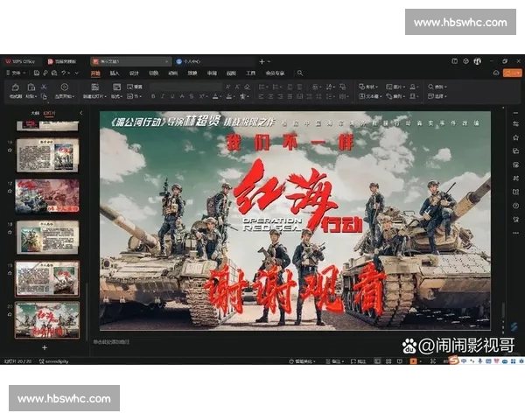This screenshot has width=525, height=420.
Task: Open the Select (选择) dropdown
Action: (x=437, y=96)
